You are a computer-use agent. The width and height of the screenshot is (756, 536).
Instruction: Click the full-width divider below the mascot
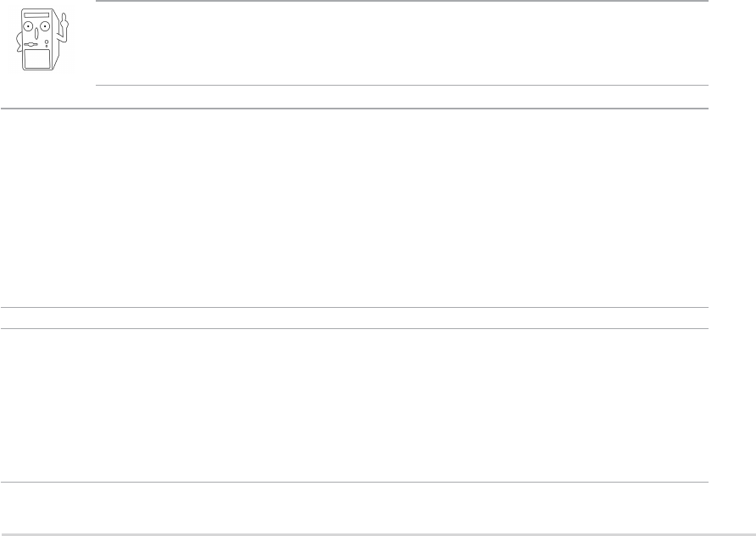click(354, 109)
